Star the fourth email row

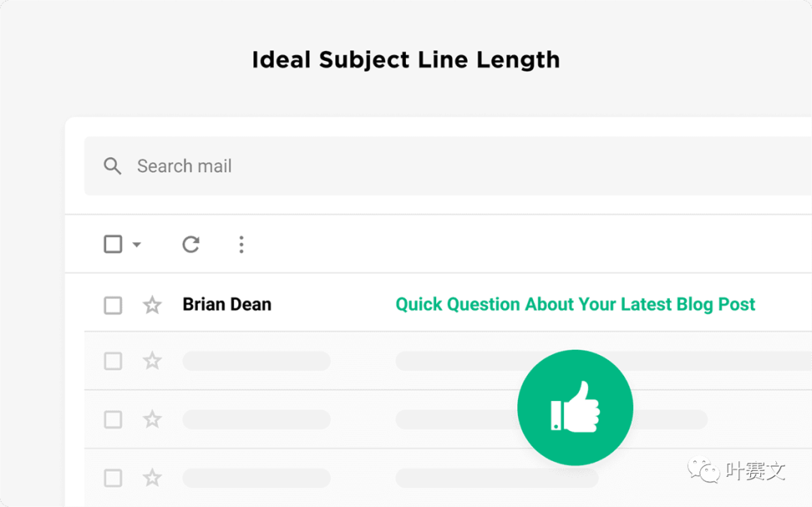pyautogui.click(x=152, y=478)
